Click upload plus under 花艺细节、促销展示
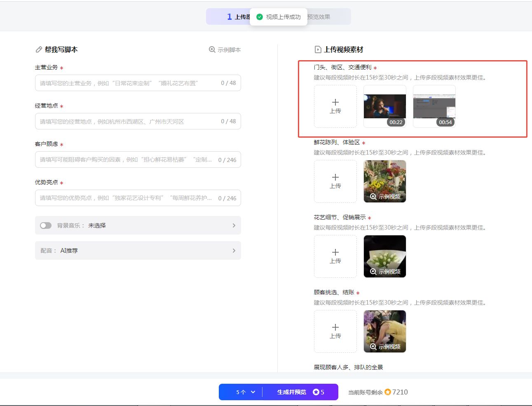The width and height of the screenshot is (532, 406). coord(335,256)
